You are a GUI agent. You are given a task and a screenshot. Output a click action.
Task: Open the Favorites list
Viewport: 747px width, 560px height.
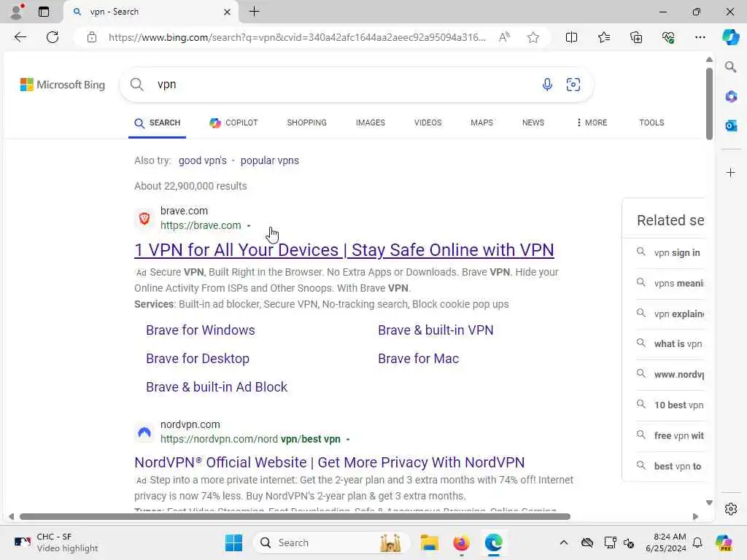point(603,37)
